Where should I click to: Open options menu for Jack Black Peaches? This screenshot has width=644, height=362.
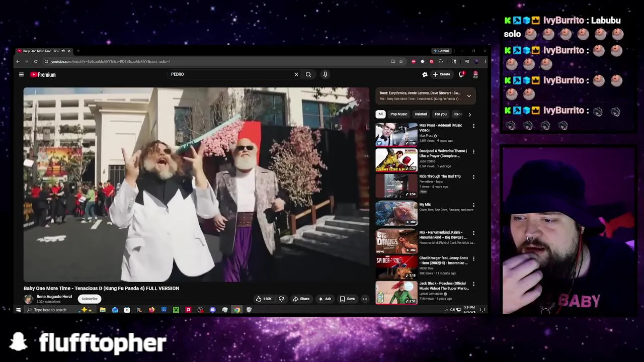(x=473, y=284)
